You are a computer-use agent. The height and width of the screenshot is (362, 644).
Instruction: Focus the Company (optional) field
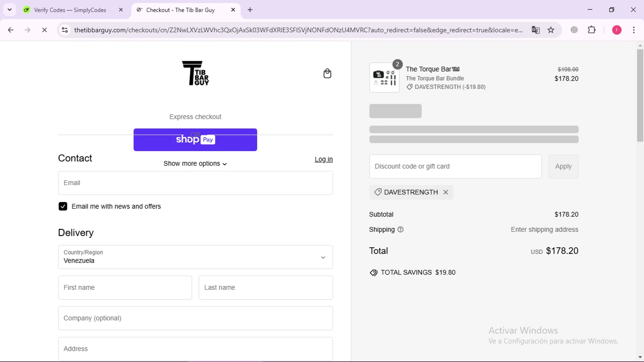[195, 318]
